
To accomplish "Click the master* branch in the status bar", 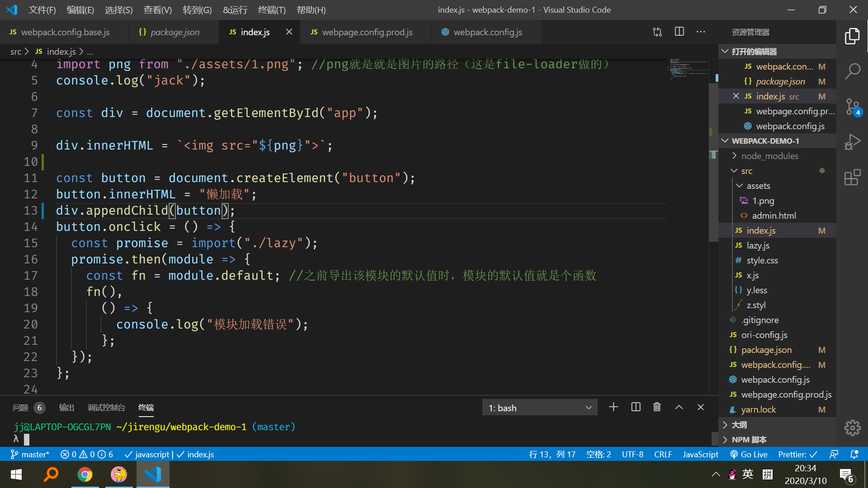I will pos(30,455).
